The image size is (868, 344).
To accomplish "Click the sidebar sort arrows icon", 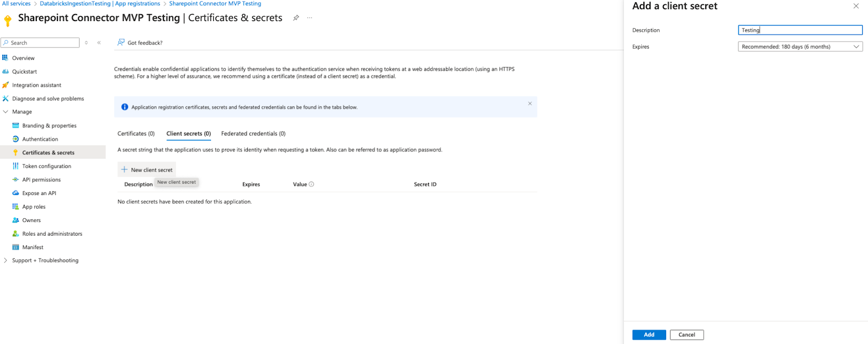I will point(86,43).
